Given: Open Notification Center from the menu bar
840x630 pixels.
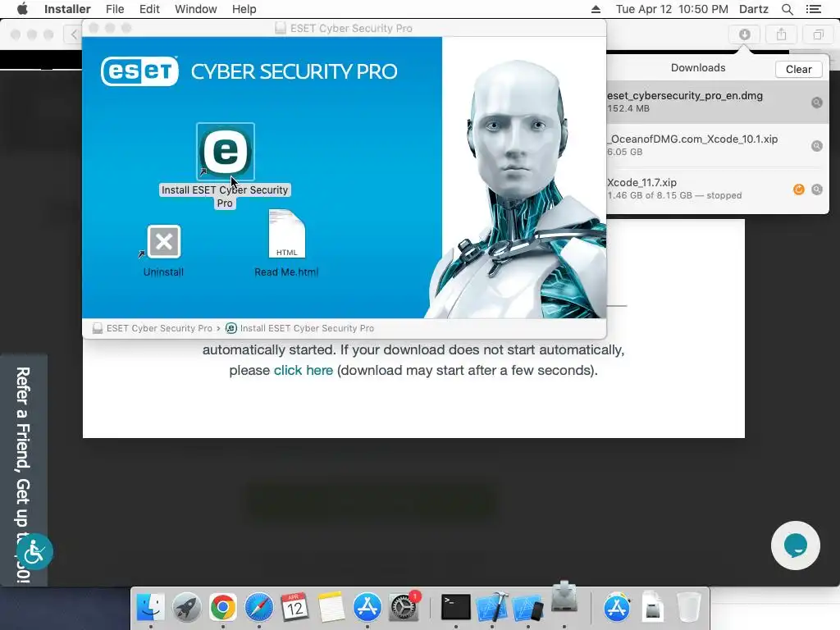Looking at the screenshot, I should [813, 9].
